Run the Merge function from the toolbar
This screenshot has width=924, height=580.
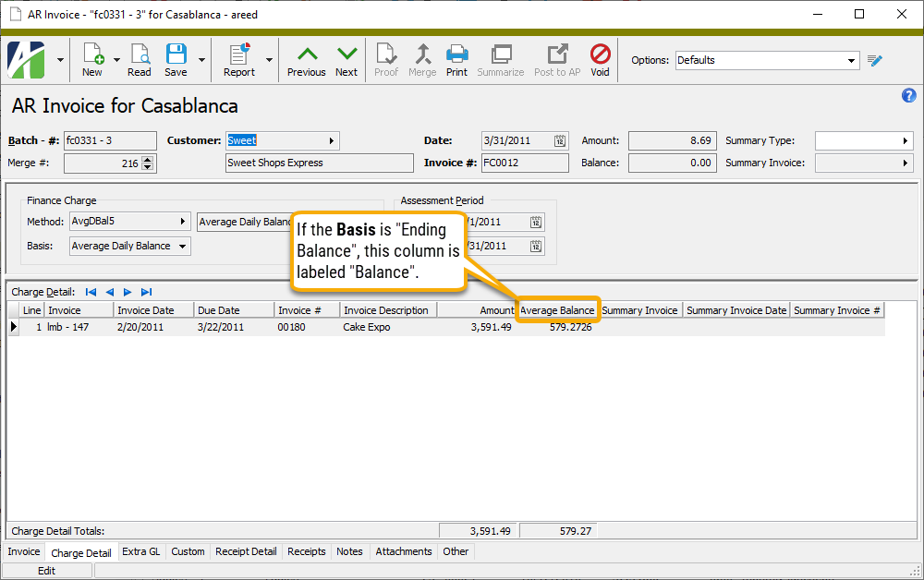(422, 59)
